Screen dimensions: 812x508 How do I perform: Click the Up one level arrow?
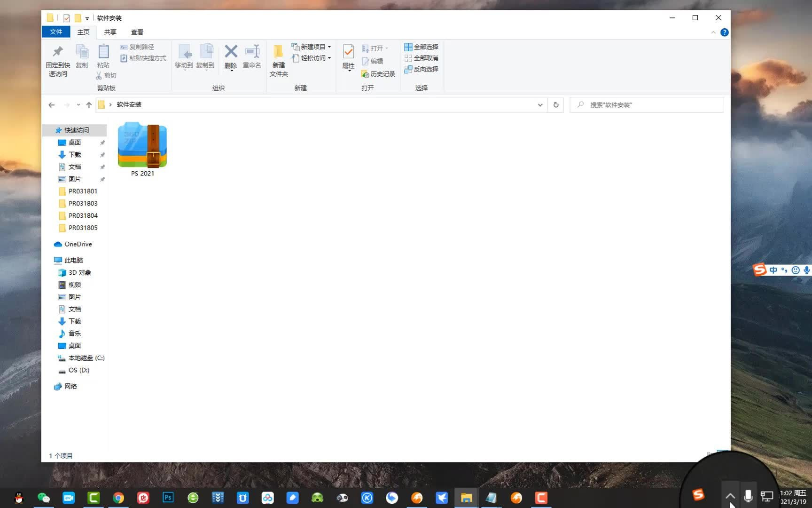click(89, 105)
